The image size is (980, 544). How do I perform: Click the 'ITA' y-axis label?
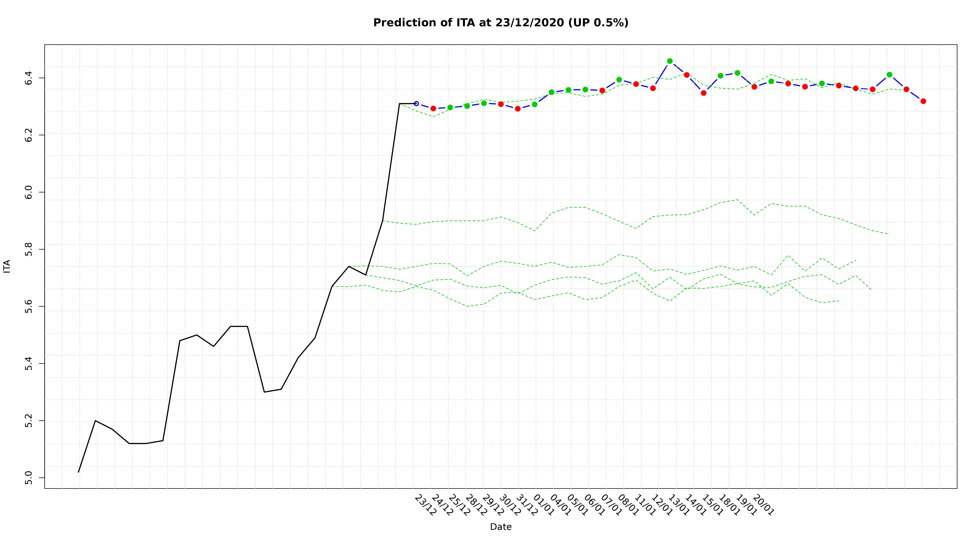coord(7,266)
